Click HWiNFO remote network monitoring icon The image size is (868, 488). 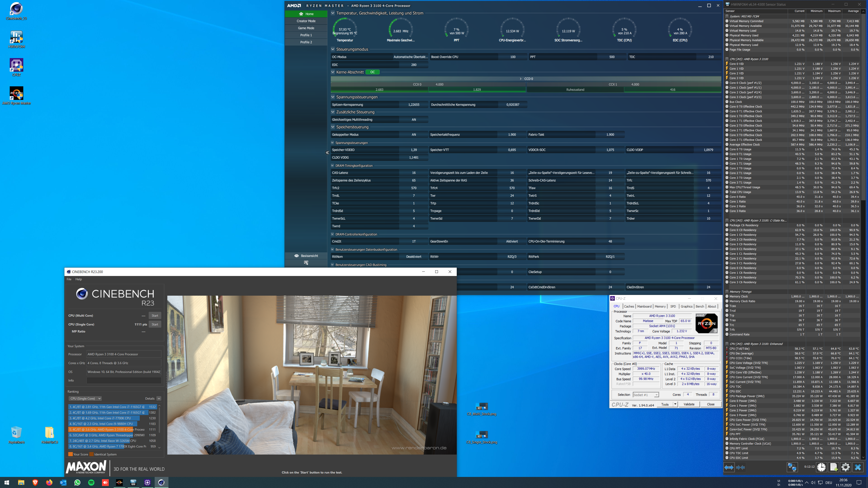(x=792, y=467)
